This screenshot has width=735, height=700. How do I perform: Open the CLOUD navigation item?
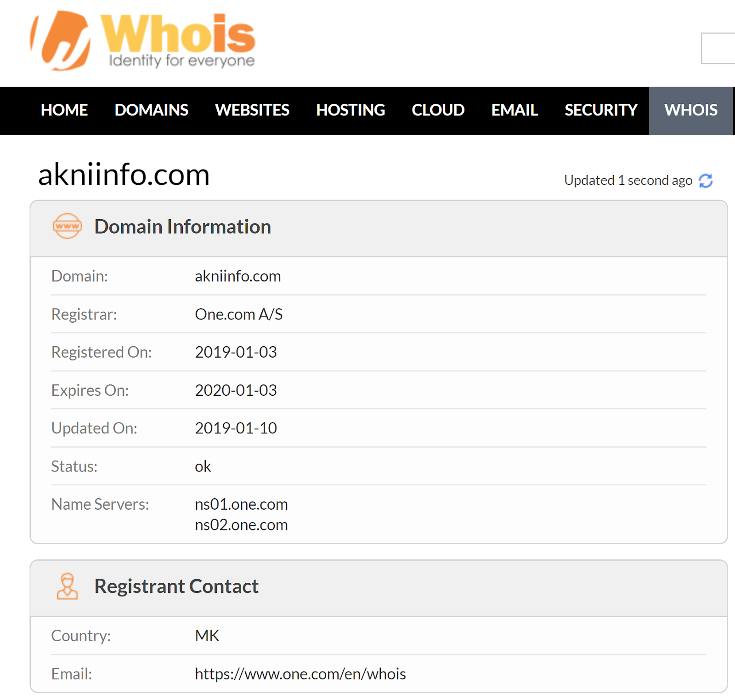click(438, 110)
